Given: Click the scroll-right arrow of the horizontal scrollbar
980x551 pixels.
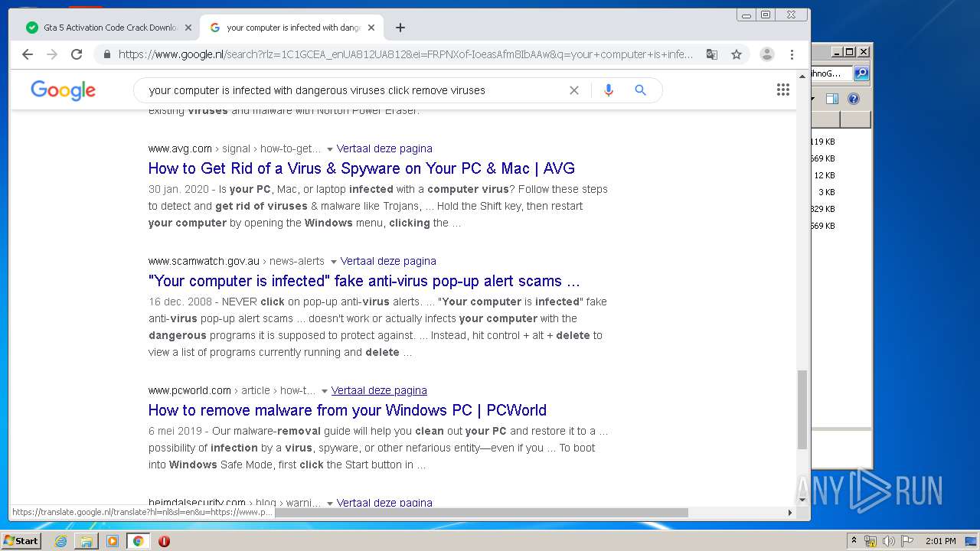Looking at the screenshot, I should tap(790, 513).
